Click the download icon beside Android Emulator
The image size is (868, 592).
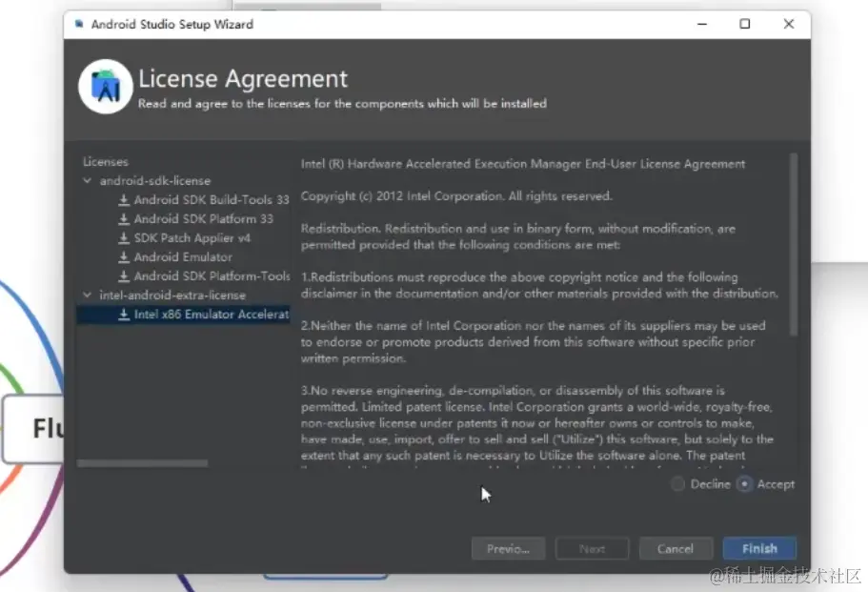(124, 257)
